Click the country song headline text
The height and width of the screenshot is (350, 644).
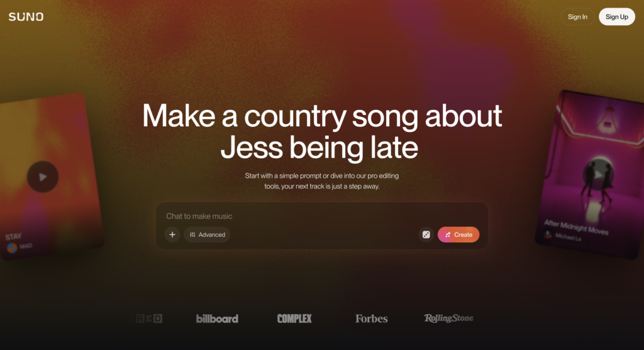pos(321,131)
